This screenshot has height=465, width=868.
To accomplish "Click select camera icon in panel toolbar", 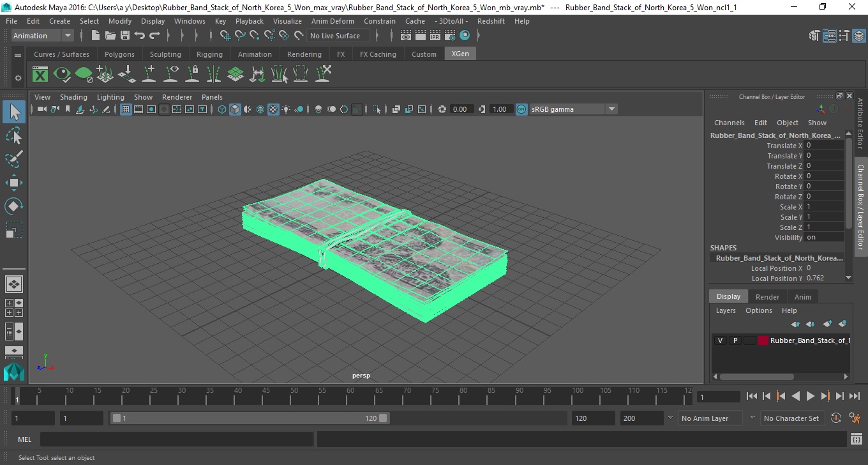I will [42, 109].
